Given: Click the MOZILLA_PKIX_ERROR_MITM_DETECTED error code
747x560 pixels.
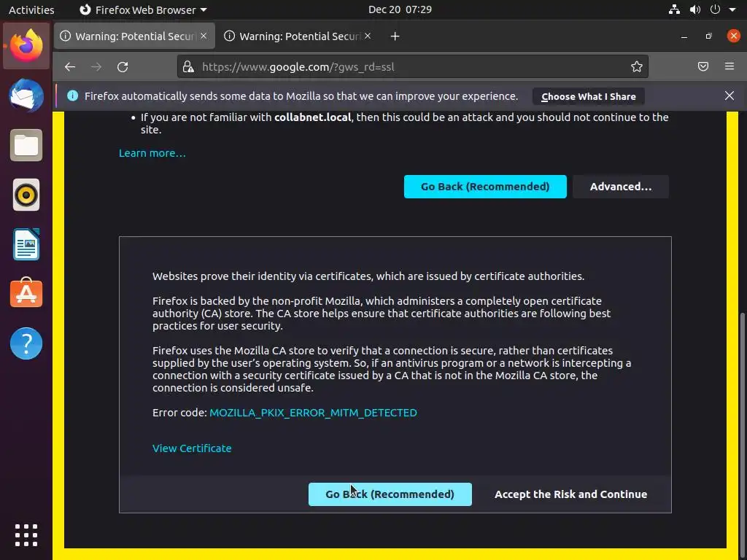Looking at the screenshot, I should [313, 413].
